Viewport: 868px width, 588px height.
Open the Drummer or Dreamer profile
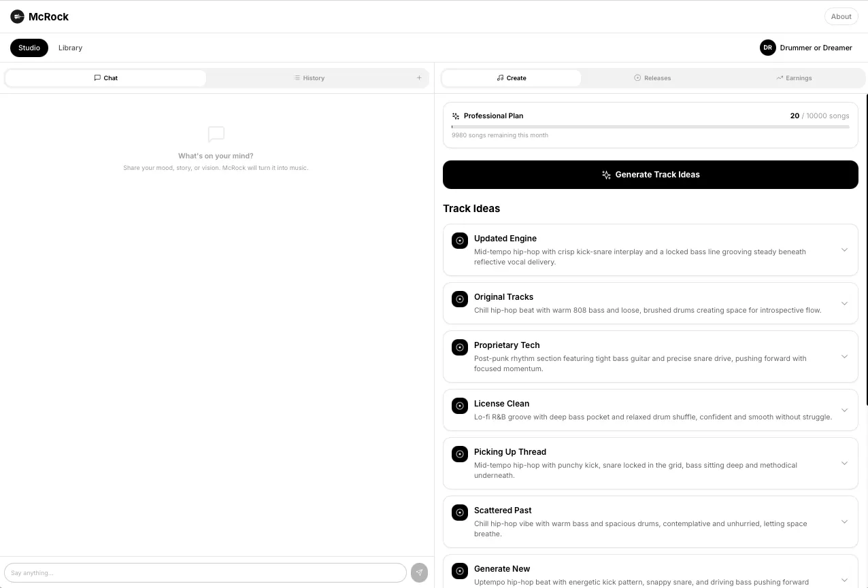click(806, 48)
